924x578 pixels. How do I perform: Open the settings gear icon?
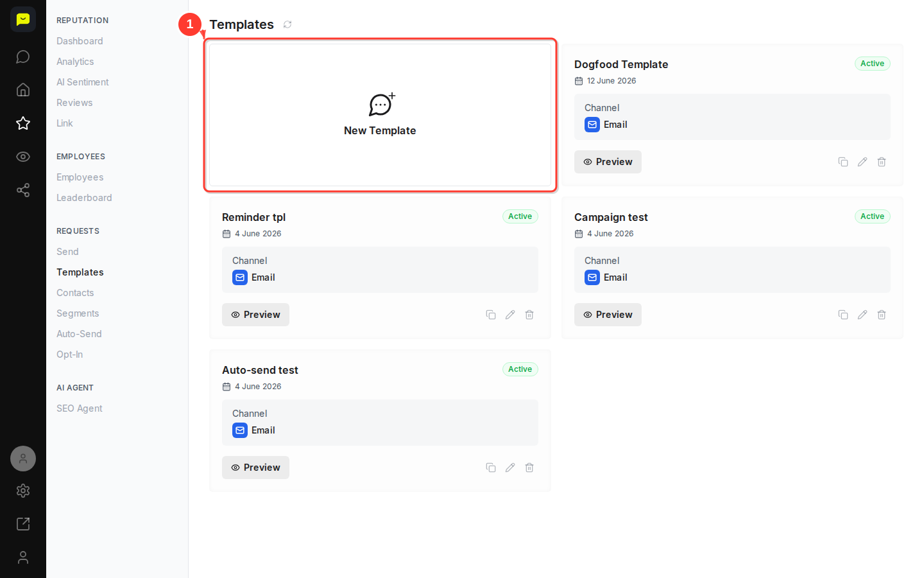(x=23, y=491)
